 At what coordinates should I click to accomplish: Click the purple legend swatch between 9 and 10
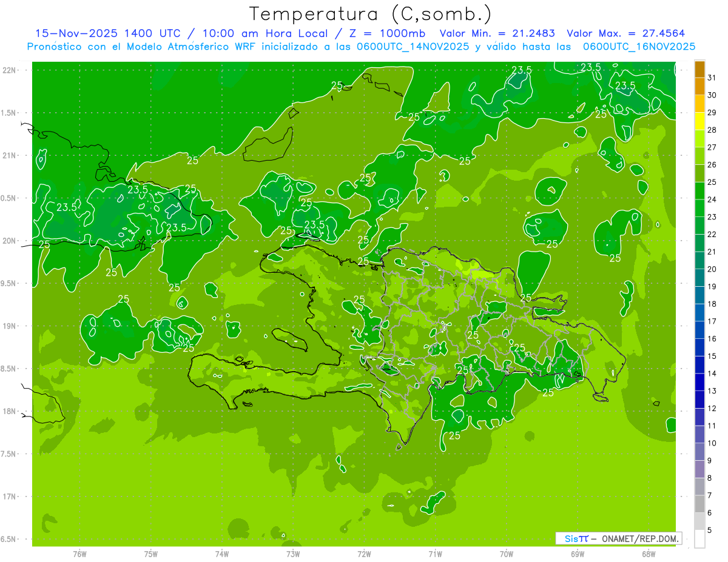coord(699,452)
